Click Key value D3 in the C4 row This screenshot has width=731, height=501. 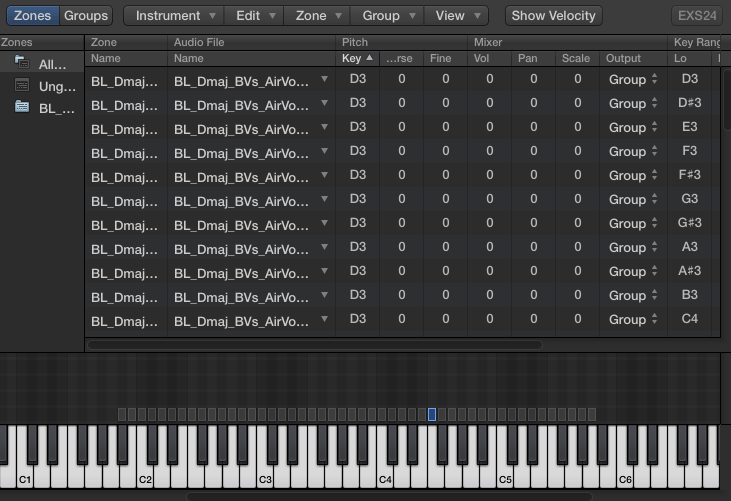tap(358, 319)
